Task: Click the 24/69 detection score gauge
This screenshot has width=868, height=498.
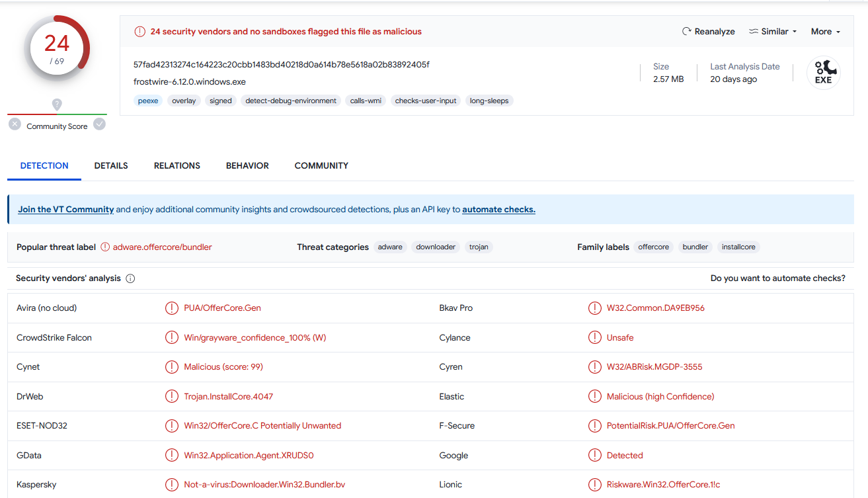Action: click(57, 48)
